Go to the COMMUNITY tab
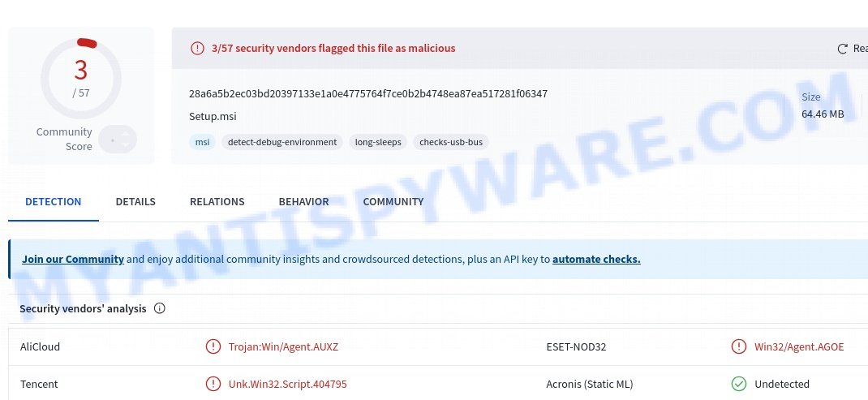The height and width of the screenshot is (400, 868). 393,202
